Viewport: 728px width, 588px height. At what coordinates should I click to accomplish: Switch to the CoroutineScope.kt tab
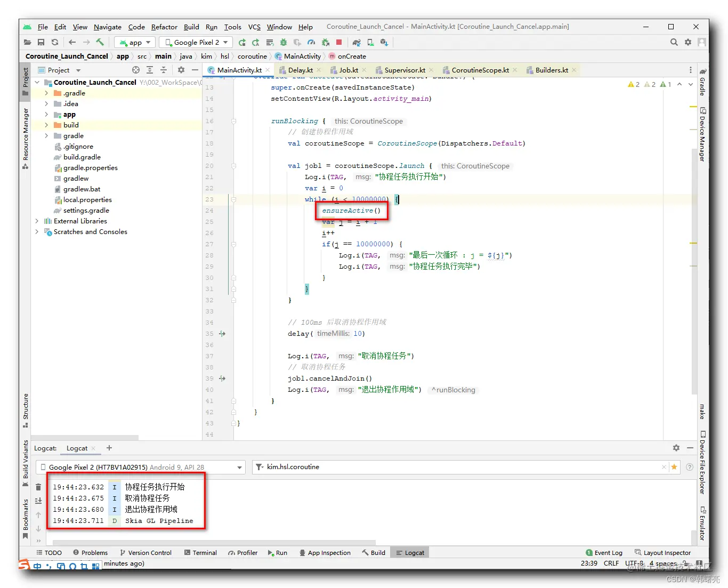[480, 70]
